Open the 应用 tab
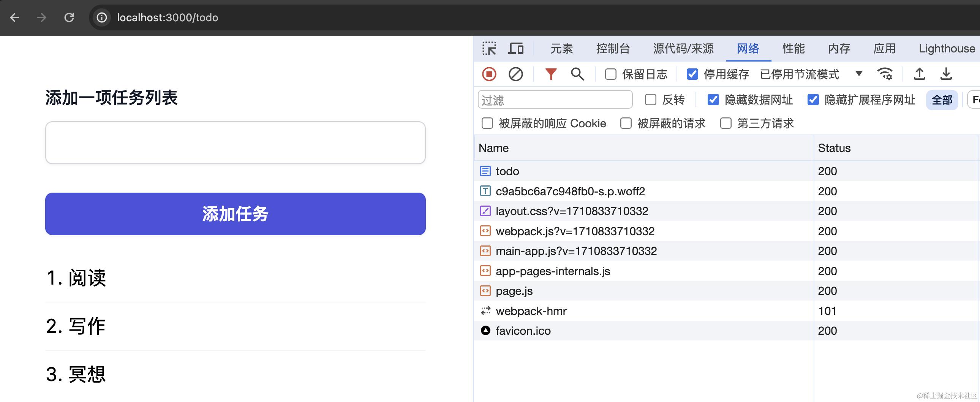 tap(885, 48)
